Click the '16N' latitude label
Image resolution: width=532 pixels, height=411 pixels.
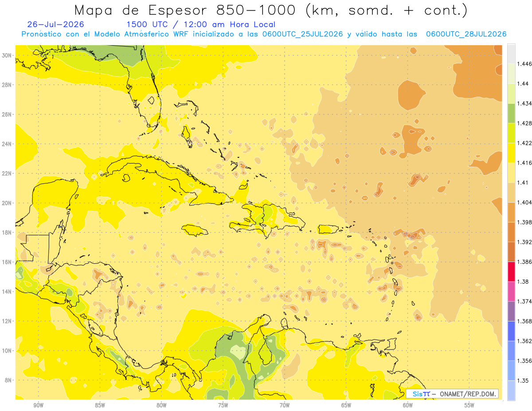(7, 262)
